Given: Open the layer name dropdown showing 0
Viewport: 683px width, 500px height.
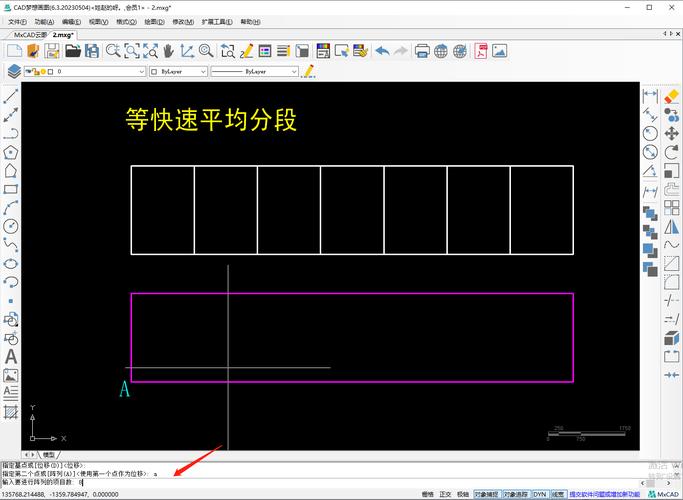Looking at the screenshot, I should click(x=100, y=72).
